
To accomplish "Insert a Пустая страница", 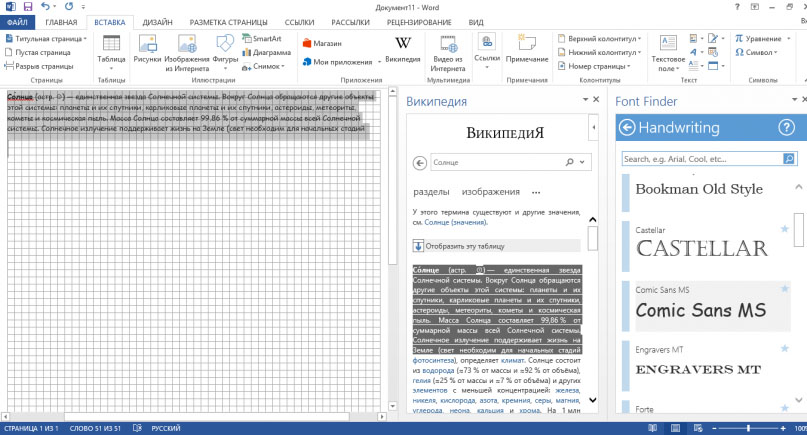I will coord(38,53).
